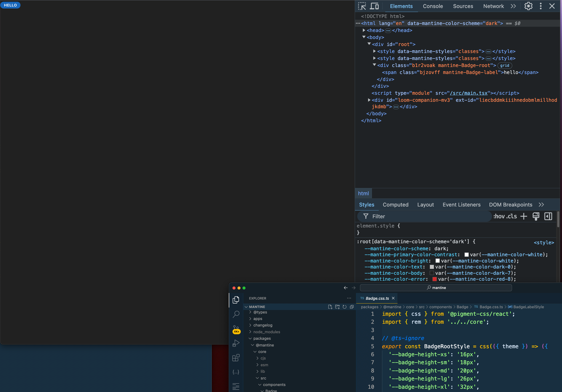Show more style pane tabs chevron
The height and width of the screenshot is (392, 562).
coord(541,204)
